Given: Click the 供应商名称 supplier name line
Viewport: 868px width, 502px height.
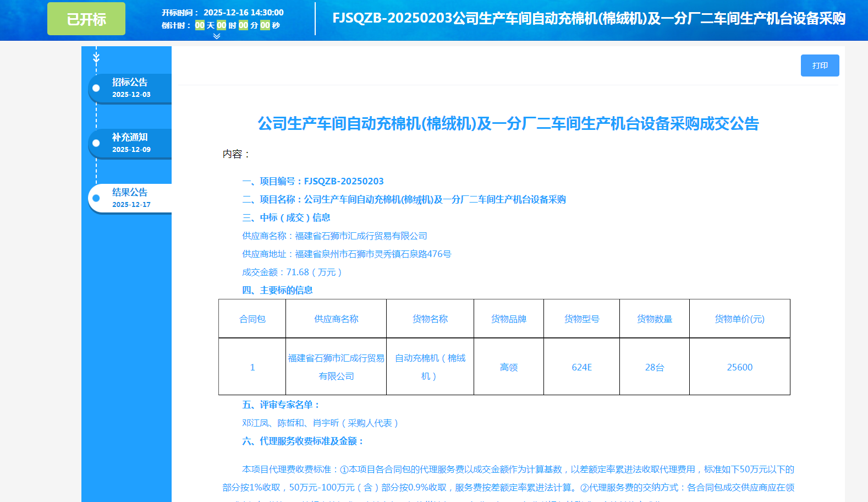Looking at the screenshot, I should 334,236.
